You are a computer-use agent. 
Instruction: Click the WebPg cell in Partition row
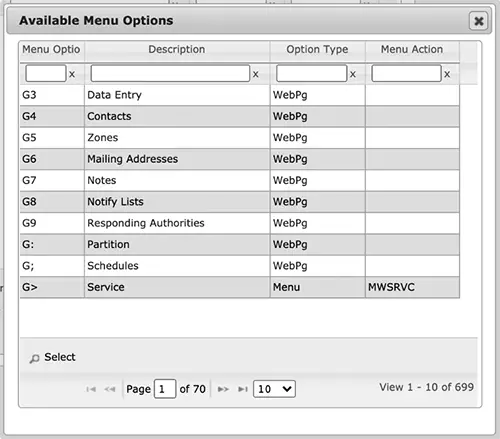pos(318,244)
